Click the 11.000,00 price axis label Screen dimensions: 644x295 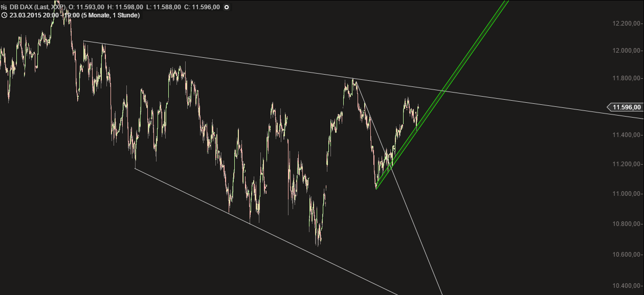coord(627,194)
